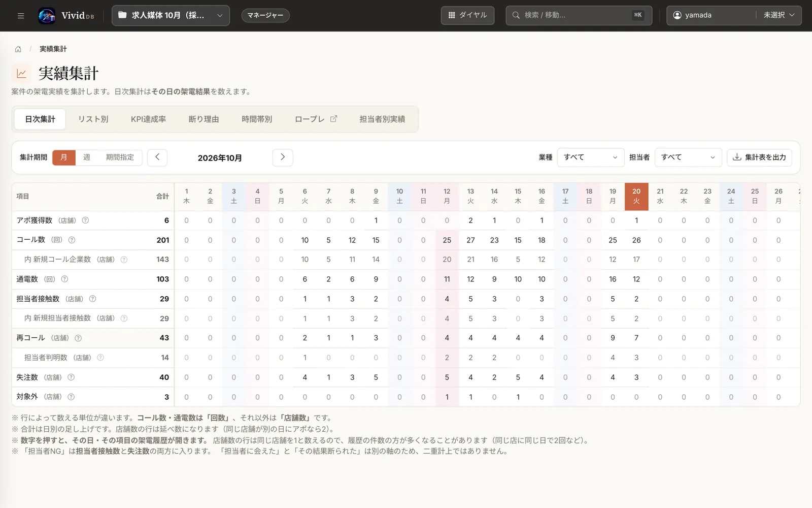Go to next month
812x508 pixels.
283,157
